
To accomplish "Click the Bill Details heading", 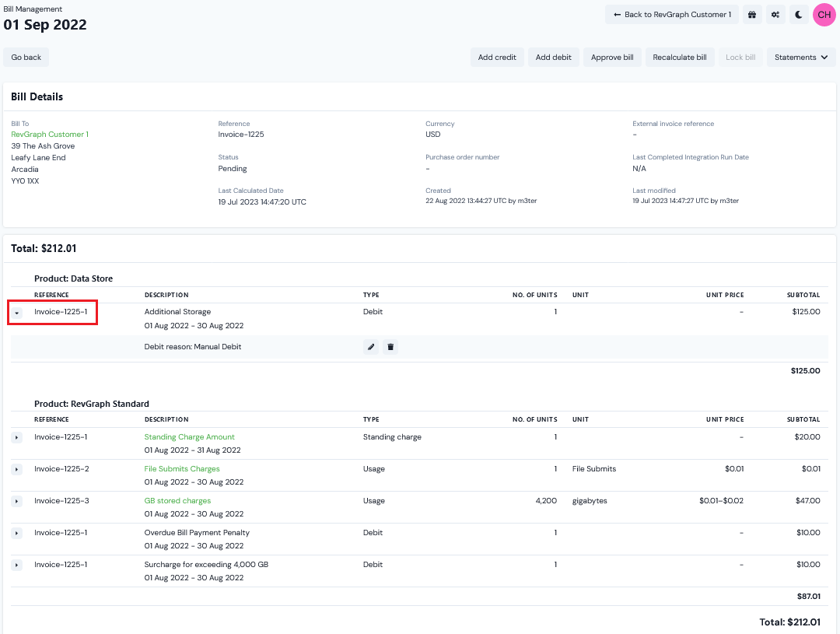I will 37,97.
